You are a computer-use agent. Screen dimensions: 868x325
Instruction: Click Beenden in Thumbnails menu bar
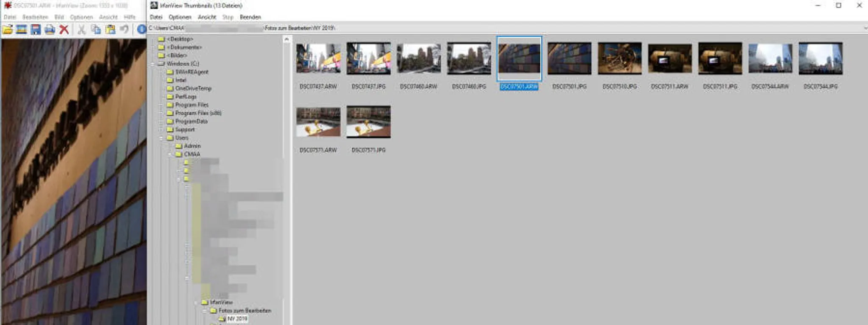250,17
